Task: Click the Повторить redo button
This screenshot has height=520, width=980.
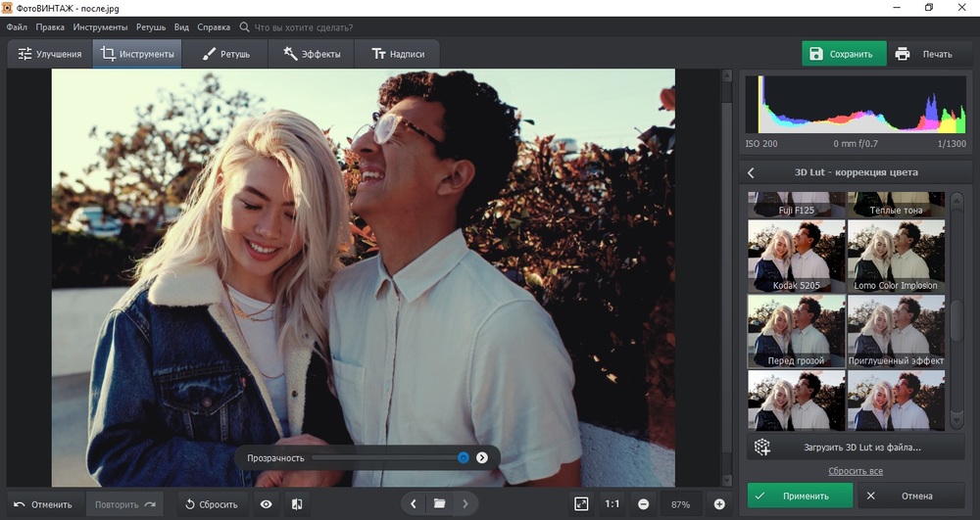Action: [x=124, y=504]
